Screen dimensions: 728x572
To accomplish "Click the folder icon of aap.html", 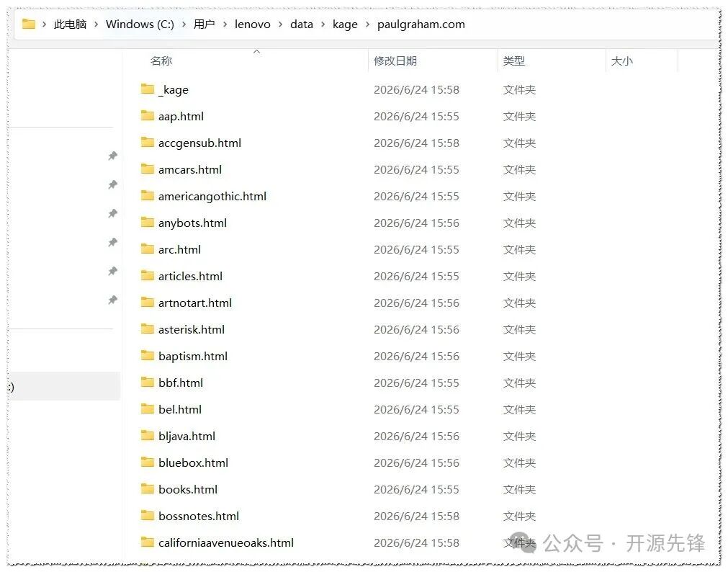I will (x=147, y=115).
